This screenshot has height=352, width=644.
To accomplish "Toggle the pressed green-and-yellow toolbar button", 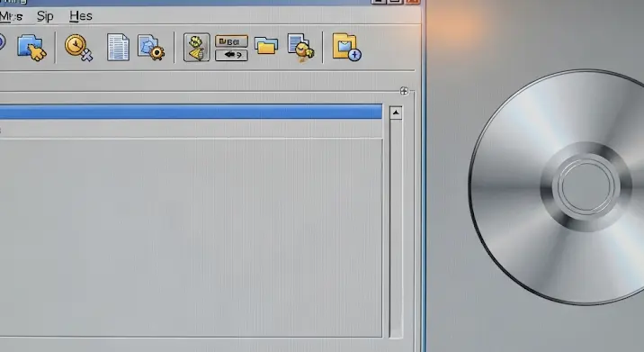I will [x=196, y=48].
